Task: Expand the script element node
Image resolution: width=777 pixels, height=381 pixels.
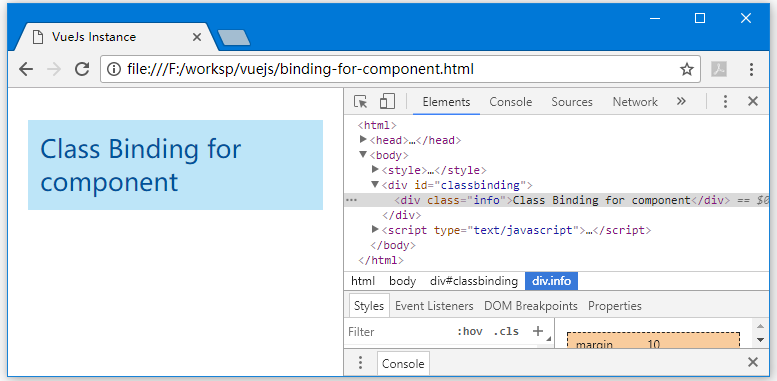Action: click(x=375, y=229)
